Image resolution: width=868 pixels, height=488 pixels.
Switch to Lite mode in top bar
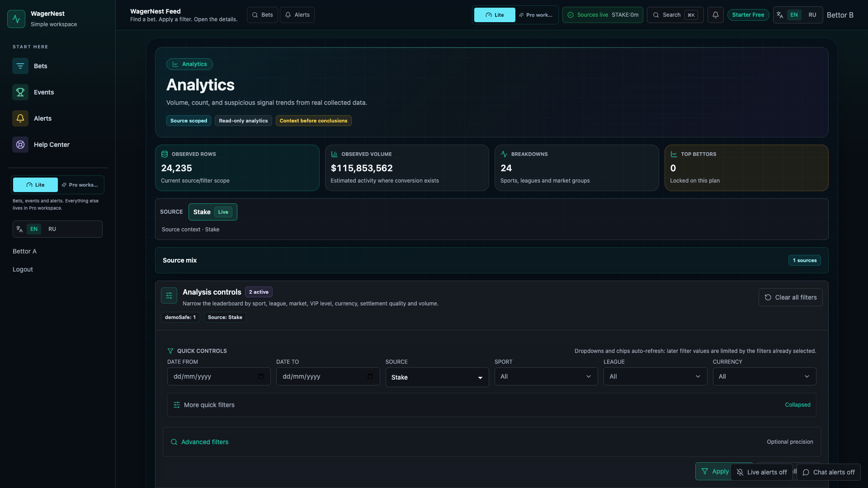(x=495, y=15)
